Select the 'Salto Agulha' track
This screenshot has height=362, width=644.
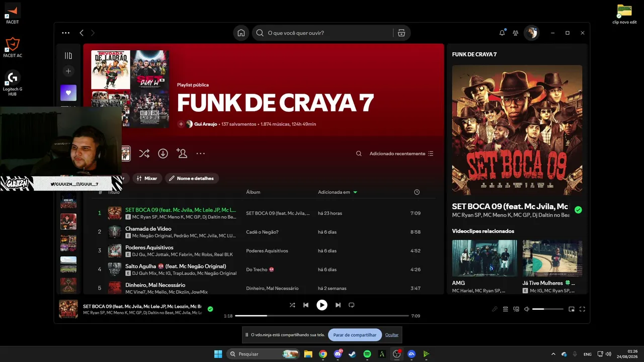pyautogui.click(x=176, y=266)
